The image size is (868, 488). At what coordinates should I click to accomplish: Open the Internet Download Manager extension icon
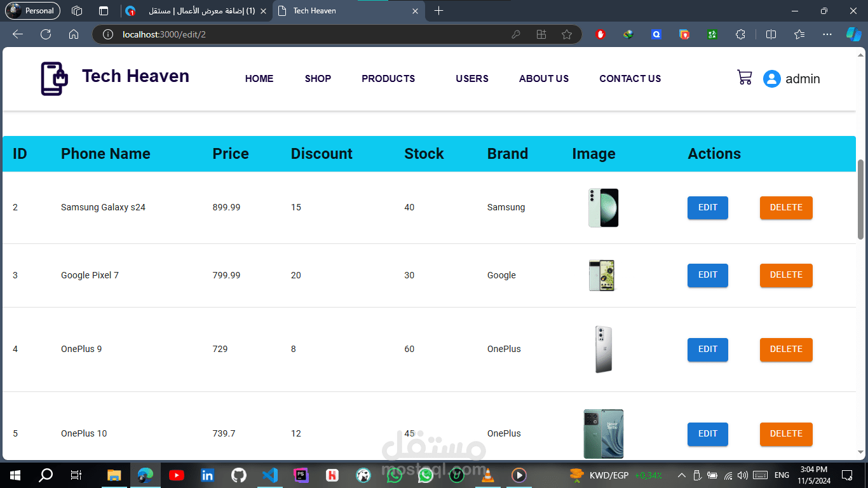tap(628, 34)
